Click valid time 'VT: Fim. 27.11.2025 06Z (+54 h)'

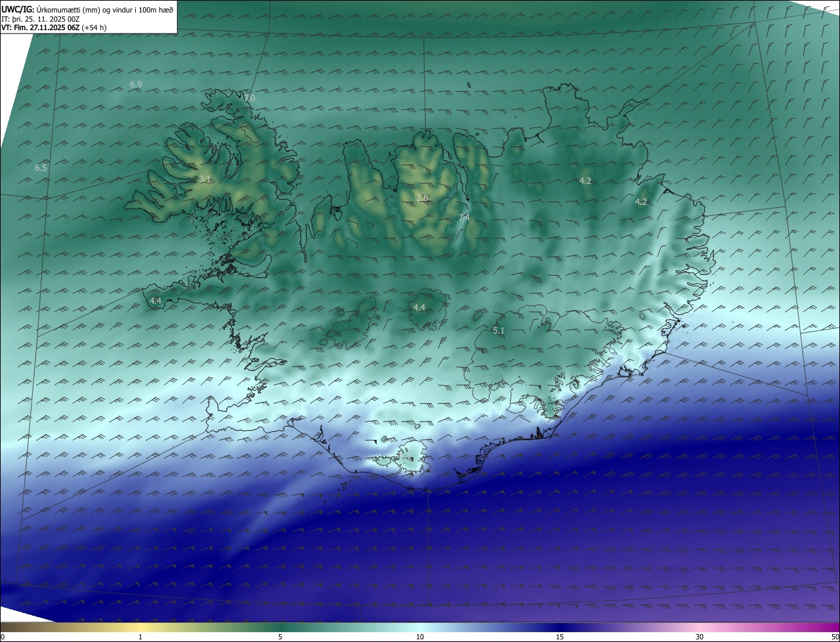(54, 28)
